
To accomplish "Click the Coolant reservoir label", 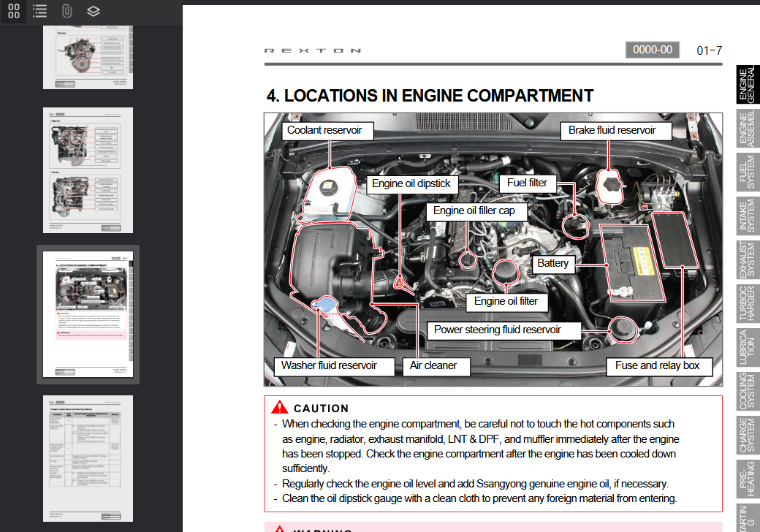I will [327, 131].
